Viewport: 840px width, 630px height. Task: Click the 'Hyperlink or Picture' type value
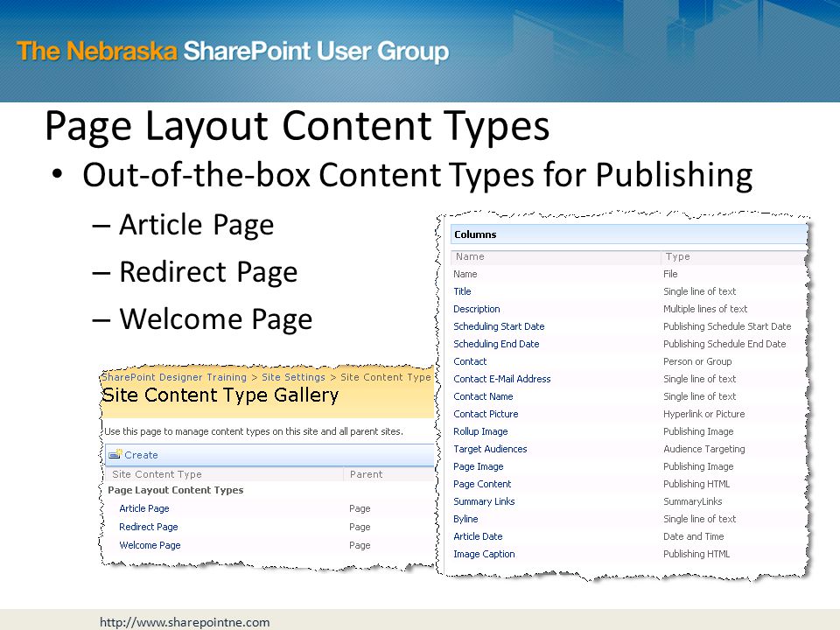[703, 414]
